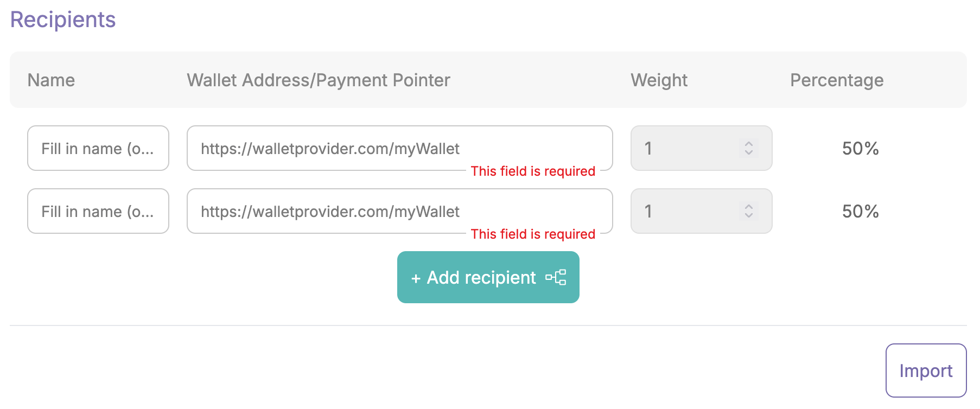This screenshot has height=409, width=980.
Task: Click the Name column header
Action: (51, 80)
